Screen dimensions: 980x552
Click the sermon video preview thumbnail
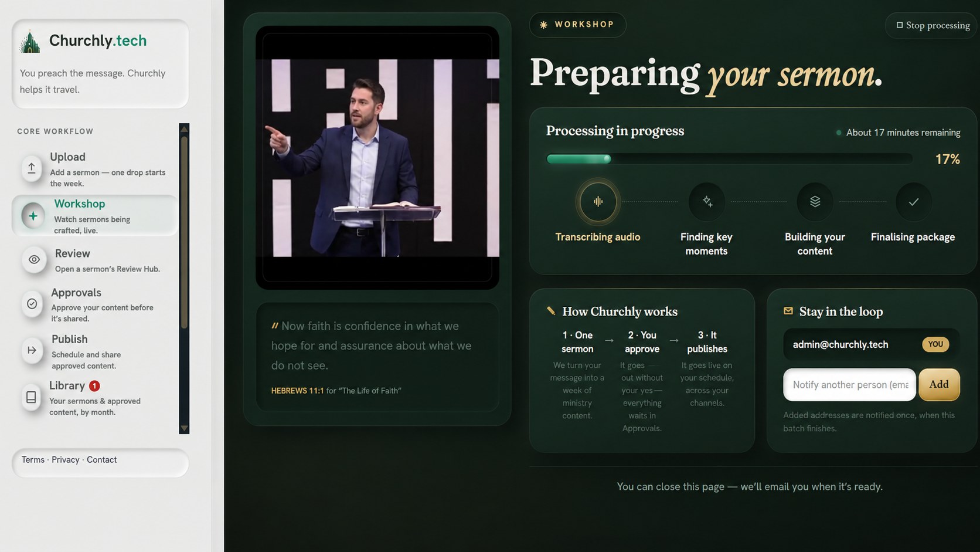click(x=377, y=157)
